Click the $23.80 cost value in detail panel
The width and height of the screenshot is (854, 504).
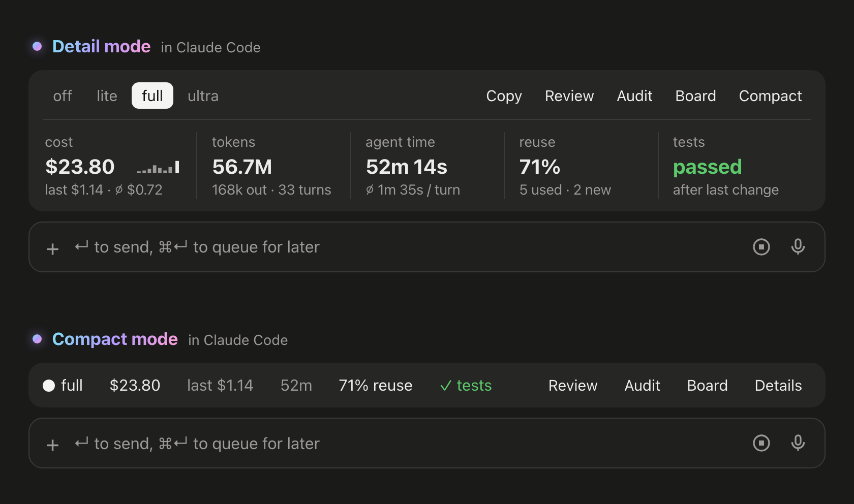coord(80,167)
